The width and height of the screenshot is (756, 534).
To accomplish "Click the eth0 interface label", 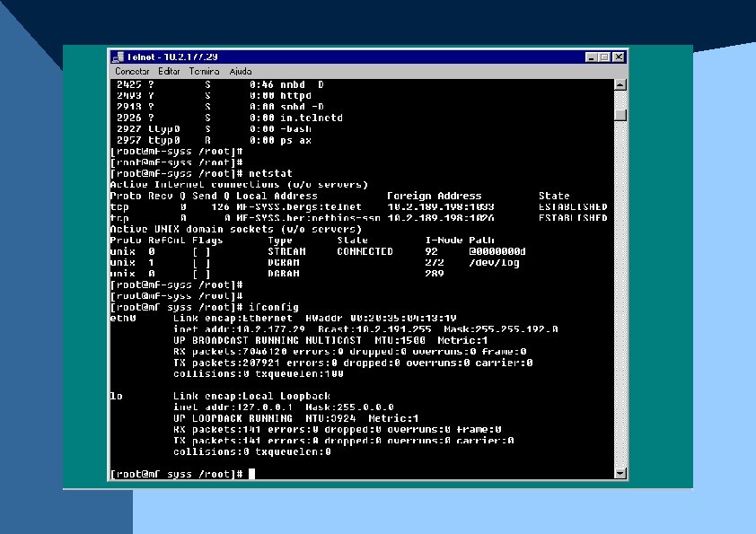I will 123,318.
